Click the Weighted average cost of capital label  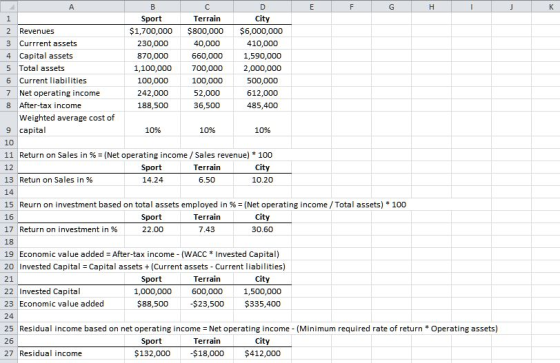tap(67, 124)
